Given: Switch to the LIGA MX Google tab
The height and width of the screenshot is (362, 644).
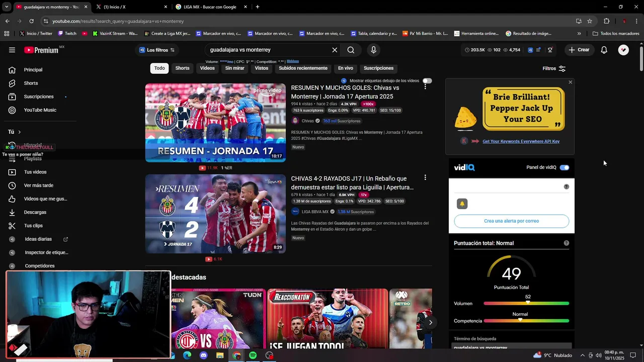Looking at the screenshot, I should 211,7.
